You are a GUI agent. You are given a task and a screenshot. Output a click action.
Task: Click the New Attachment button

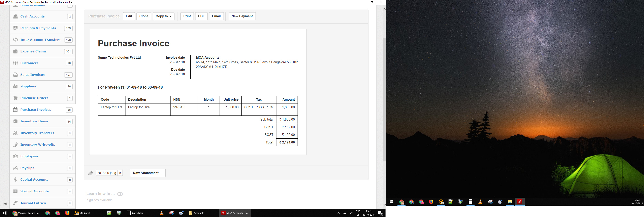148,173
